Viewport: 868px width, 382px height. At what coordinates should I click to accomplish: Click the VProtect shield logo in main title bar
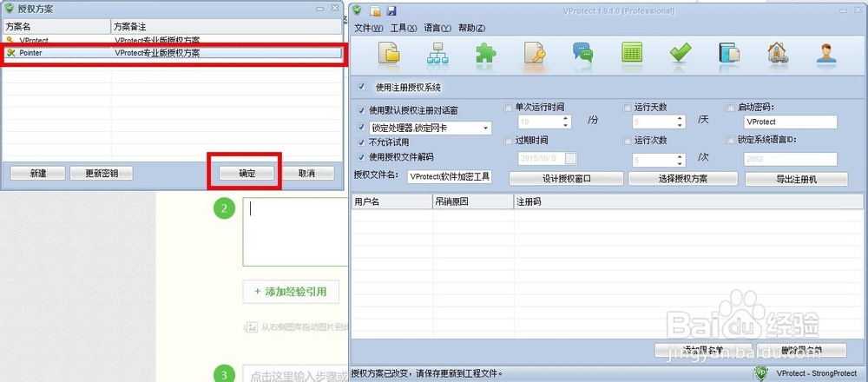tap(358, 10)
